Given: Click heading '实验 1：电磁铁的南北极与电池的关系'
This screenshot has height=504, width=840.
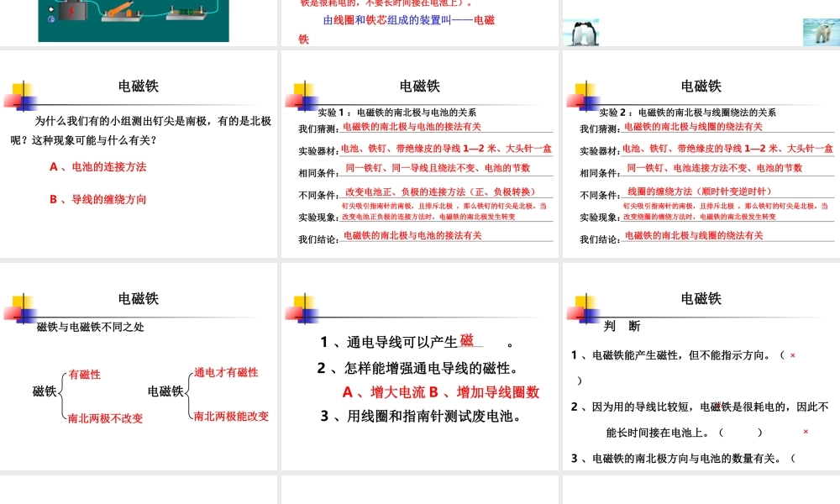Looking at the screenshot, I should [x=397, y=112].
